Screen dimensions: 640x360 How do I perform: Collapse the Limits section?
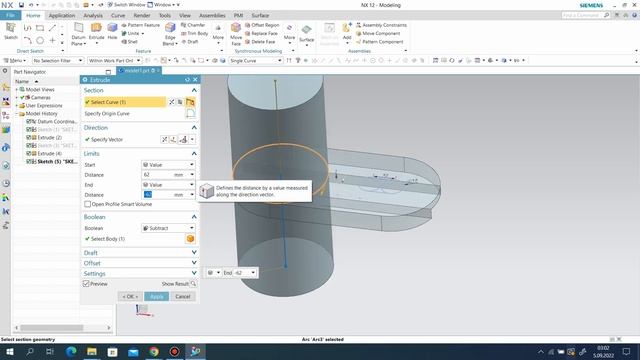point(194,153)
